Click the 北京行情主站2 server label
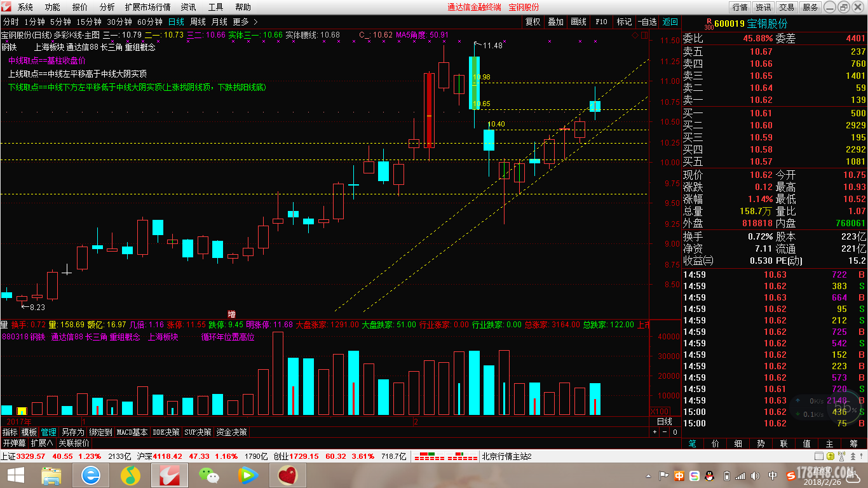 click(x=507, y=456)
